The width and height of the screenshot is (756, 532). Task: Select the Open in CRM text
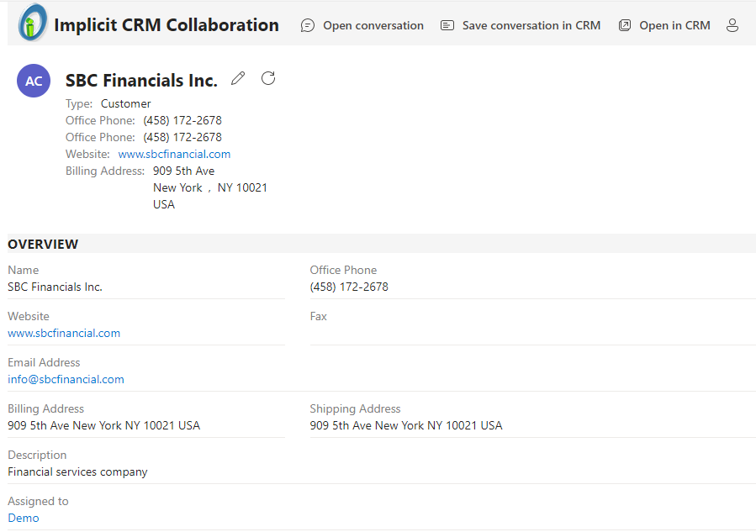click(674, 25)
